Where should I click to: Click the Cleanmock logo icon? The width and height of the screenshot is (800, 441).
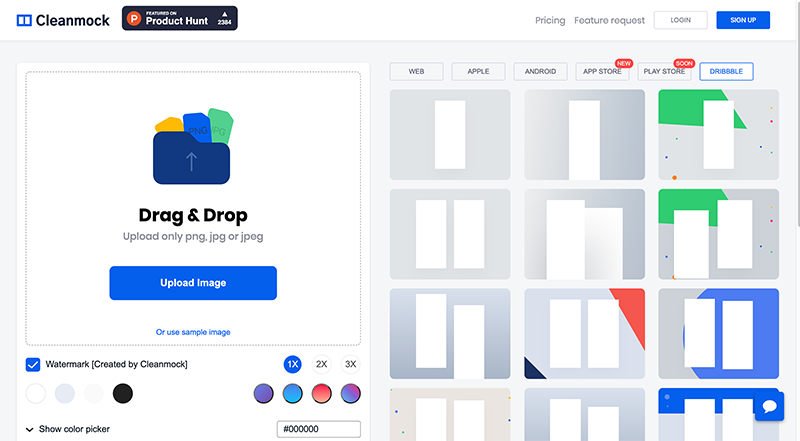tap(25, 20)
